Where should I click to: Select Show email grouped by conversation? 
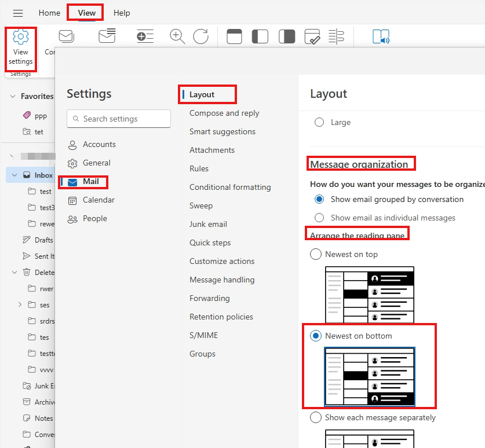tap(319, 199)
